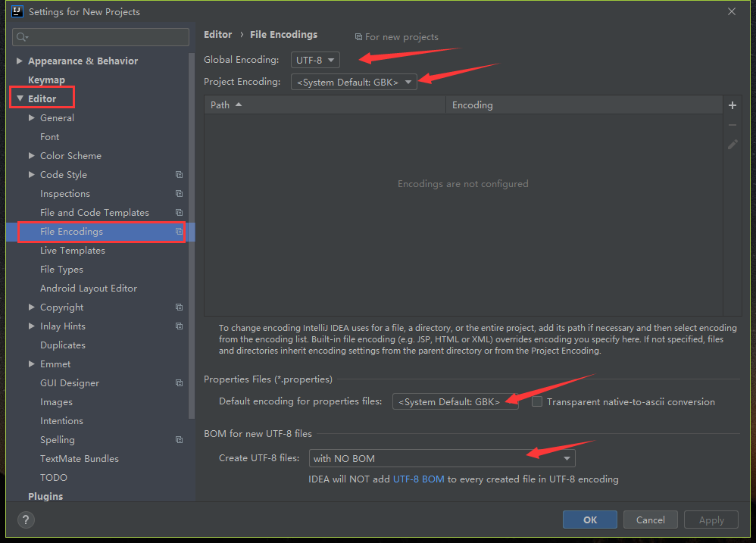This screenshot has width=756, height=543.
Task: Expand the Inlay Hints node
Action: tap(31, 326)
